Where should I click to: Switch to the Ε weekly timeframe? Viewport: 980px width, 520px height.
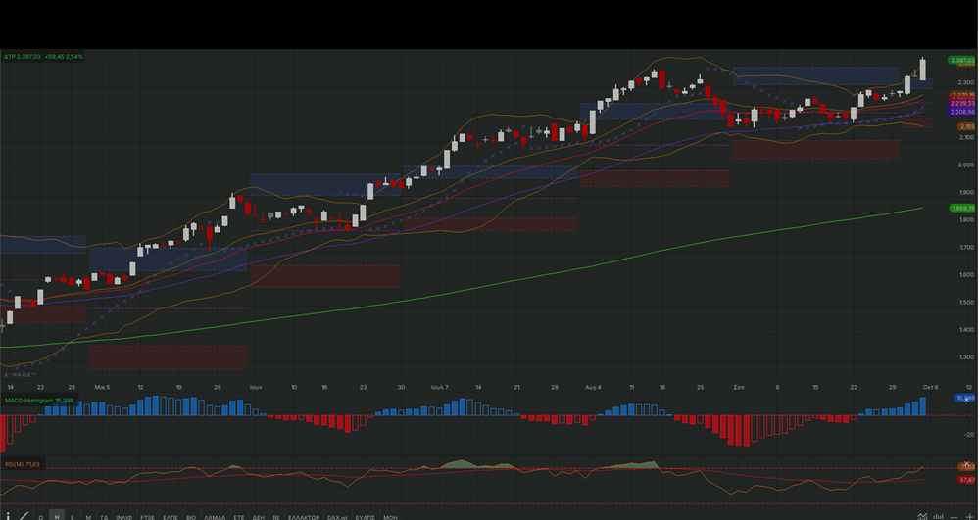click(73, 517)
